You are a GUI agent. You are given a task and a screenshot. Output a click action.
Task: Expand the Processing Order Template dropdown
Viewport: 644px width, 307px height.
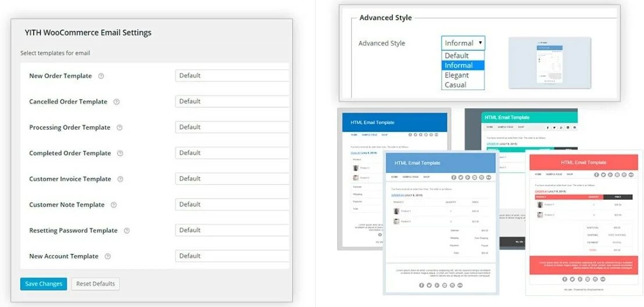click(232, 127)
